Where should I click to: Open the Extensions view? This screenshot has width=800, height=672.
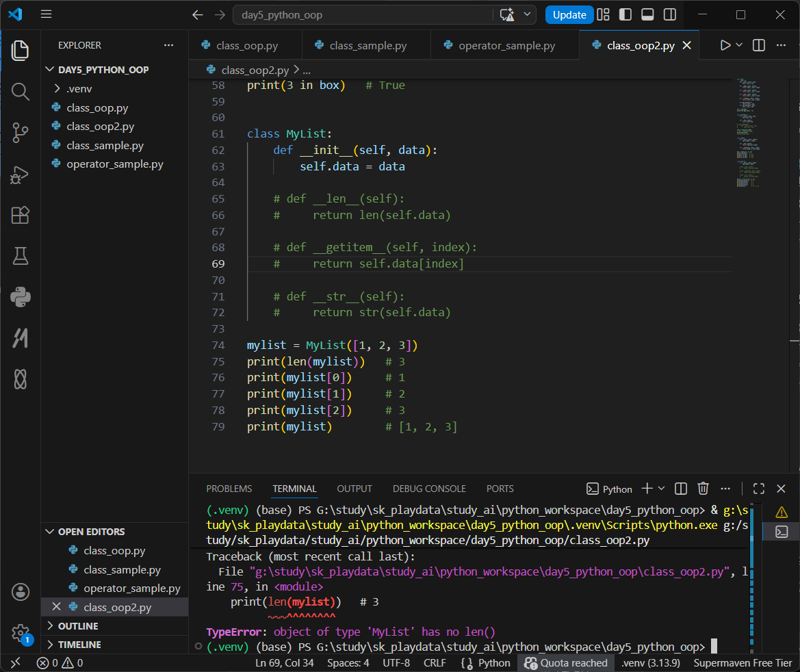[20, 215]
